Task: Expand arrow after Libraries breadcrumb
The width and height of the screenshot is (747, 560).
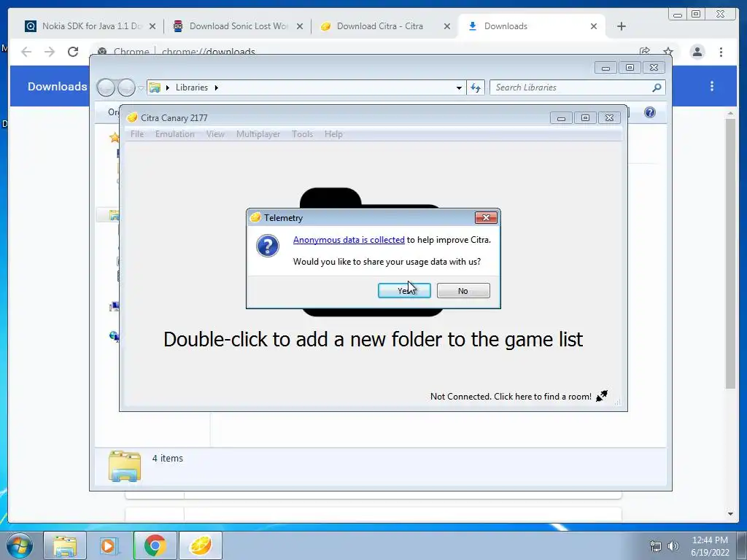Action: click(x=216, y=87)
